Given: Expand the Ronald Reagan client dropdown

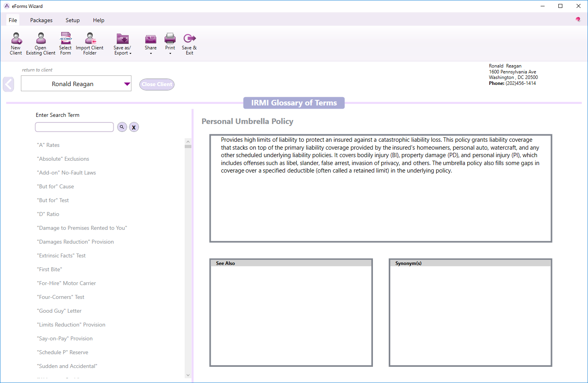Looking at the screenshot, I should point(127,84).
